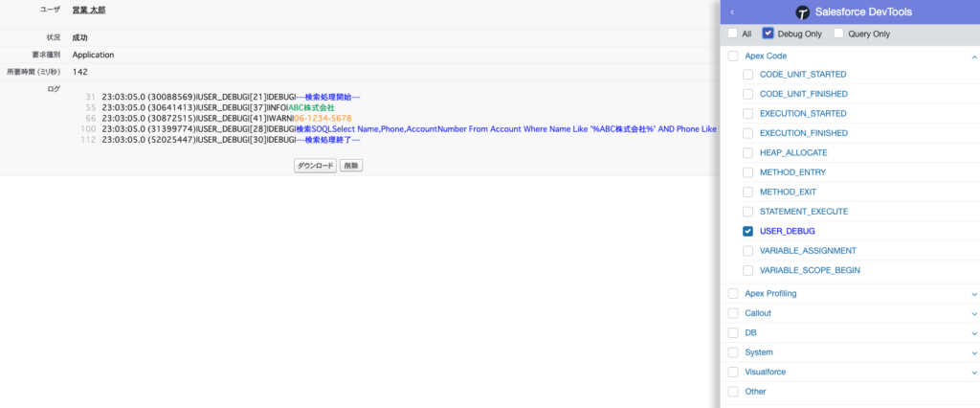Tick the METHOD_ENTRY checkbox

[747, 172]
